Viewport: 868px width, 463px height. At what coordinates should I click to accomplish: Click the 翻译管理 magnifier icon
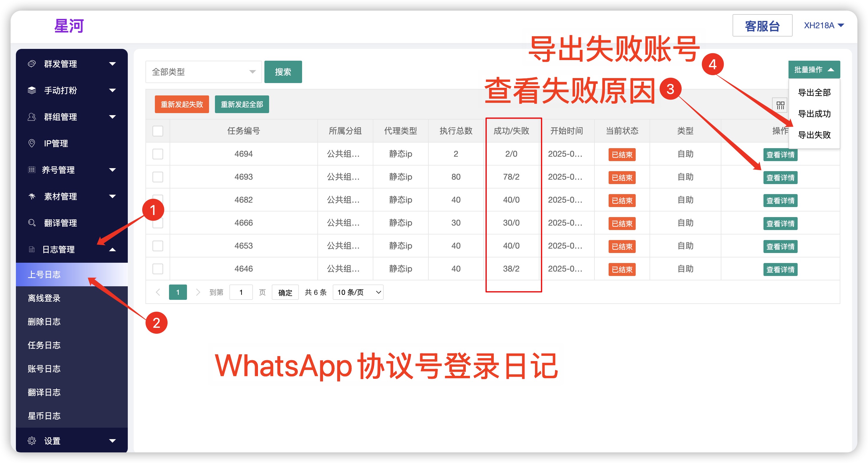coord(32,223)
